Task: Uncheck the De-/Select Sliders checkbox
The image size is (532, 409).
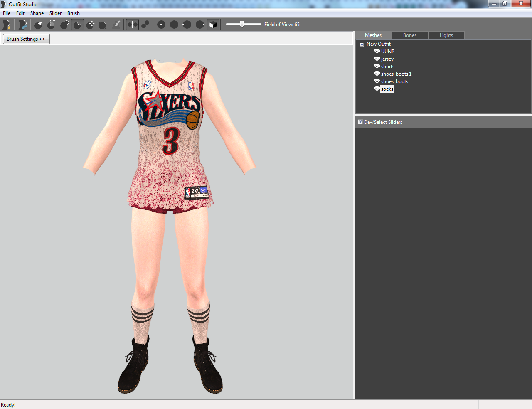Action: tap(360, 122)
